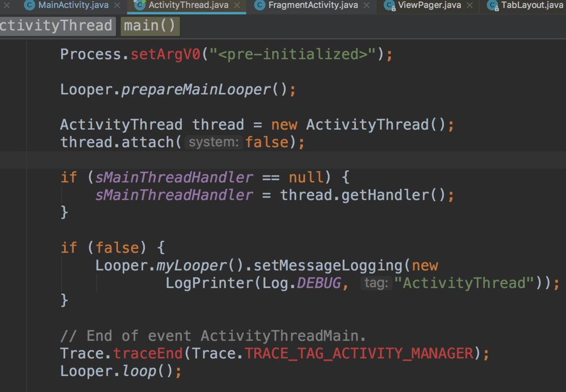This screenshot has width=566, height=392.
Task: Click the library class icon on ViewPager.java tab
Action: coord(390,6)
